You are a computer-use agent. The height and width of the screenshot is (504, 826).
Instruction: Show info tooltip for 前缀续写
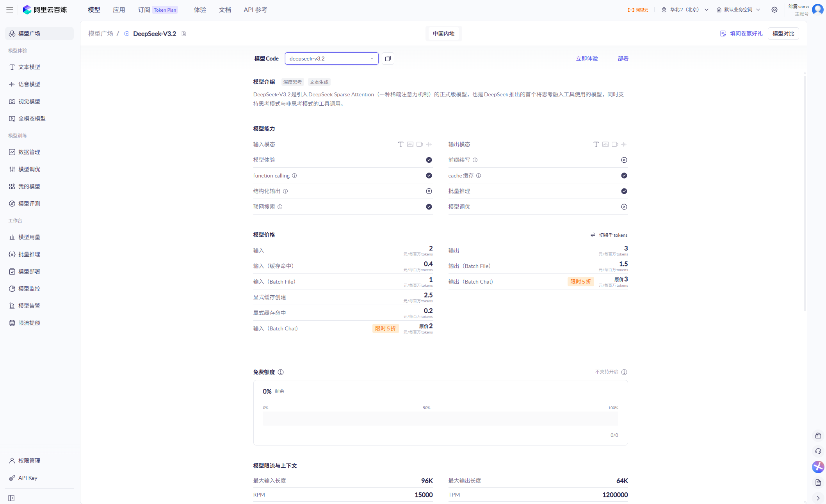pos(475,160)
